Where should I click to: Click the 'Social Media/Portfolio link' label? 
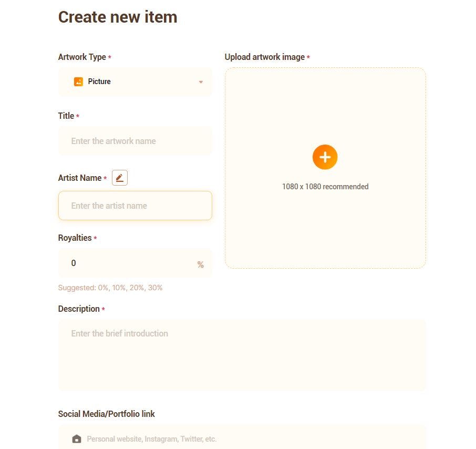point(106,414)
